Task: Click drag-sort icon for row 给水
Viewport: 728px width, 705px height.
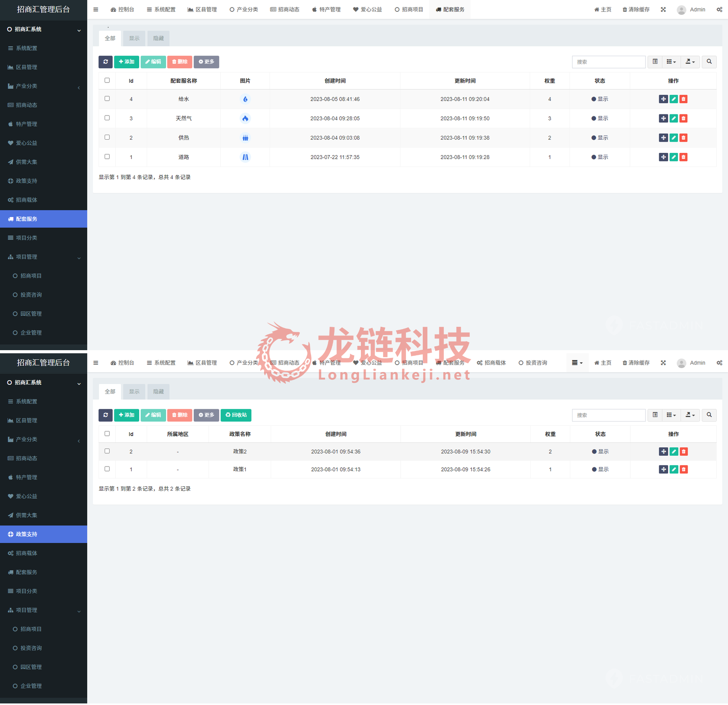Action: (663, 99)
